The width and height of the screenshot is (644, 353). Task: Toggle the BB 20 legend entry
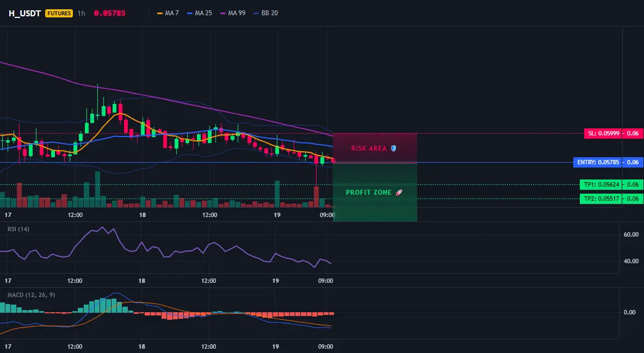pyautogui.click(x=266, y=13)
